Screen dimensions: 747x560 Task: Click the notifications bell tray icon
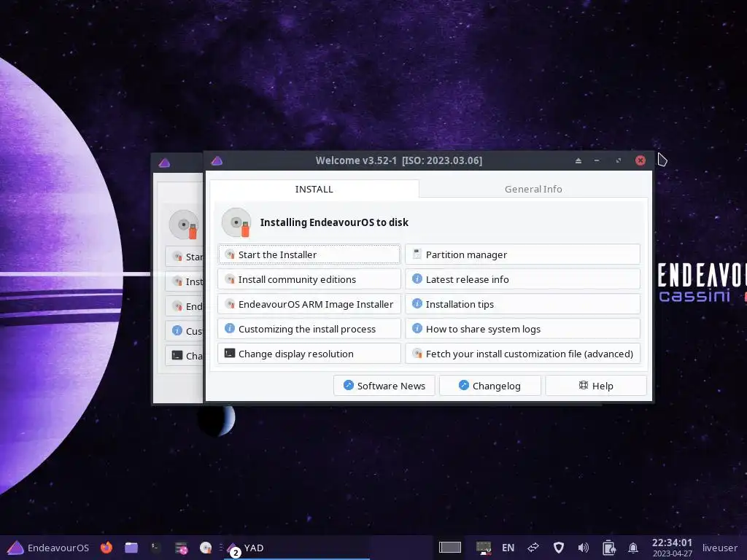point(633,548)
